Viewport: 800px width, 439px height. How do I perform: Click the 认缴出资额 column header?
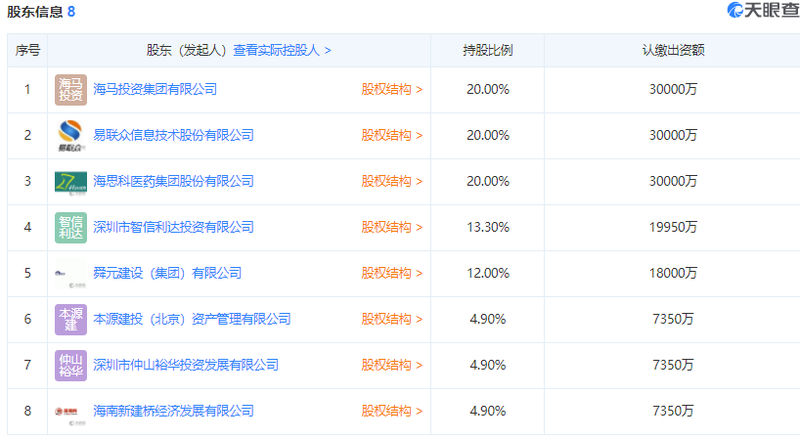[x=673, y=50]
